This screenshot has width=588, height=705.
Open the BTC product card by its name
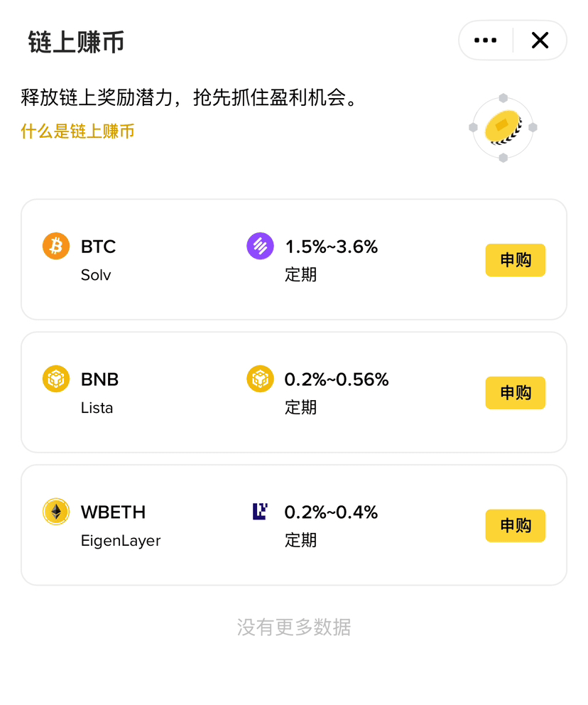99,247
